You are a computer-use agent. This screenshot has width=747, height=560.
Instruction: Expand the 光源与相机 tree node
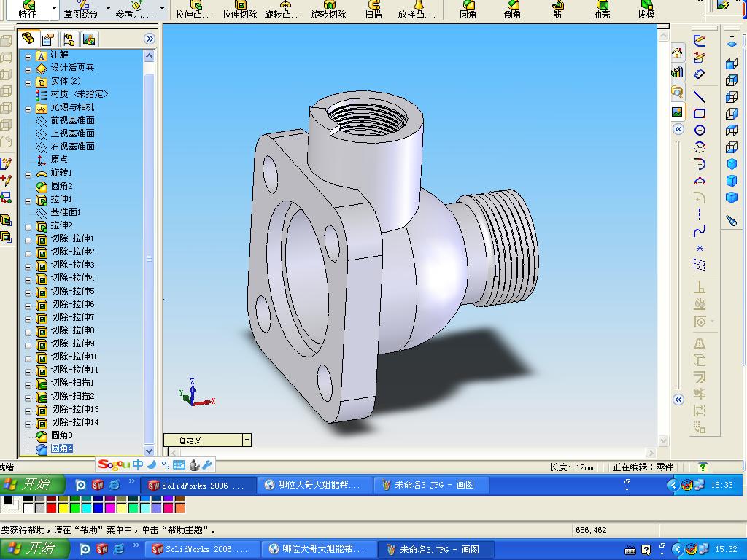click(x=28, y=109)
